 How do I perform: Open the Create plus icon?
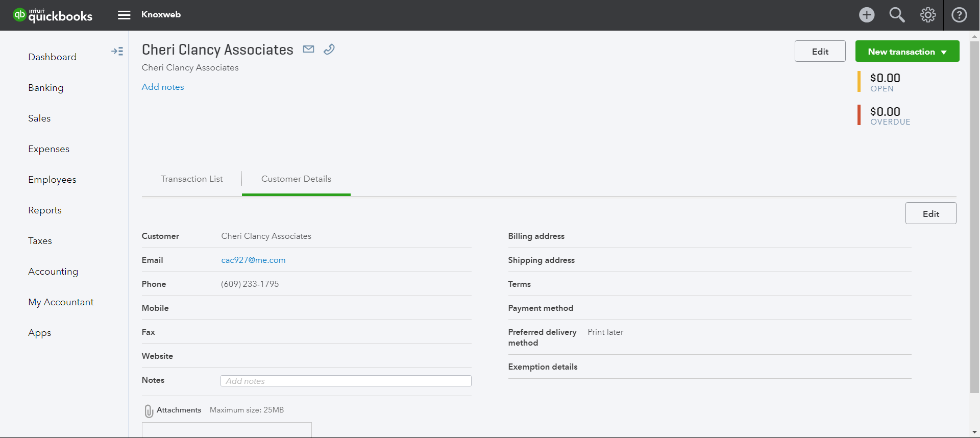tap(866, 15)
